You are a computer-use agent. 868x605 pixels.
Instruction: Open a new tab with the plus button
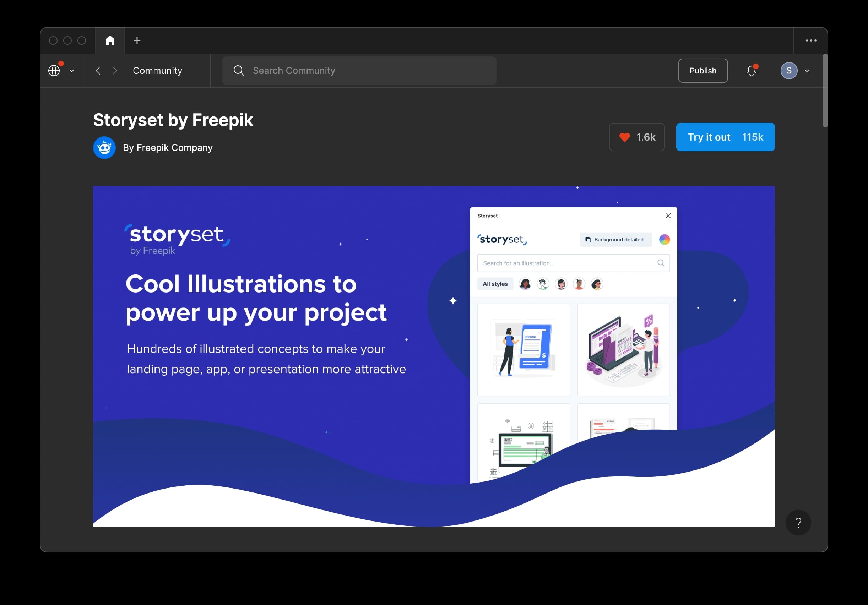tap(137, 40)
